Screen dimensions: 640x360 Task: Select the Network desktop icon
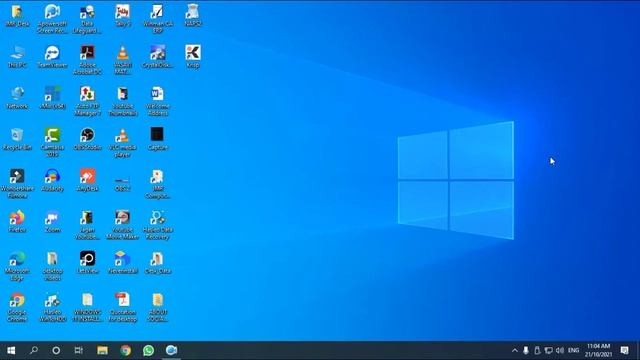point(17,98)
